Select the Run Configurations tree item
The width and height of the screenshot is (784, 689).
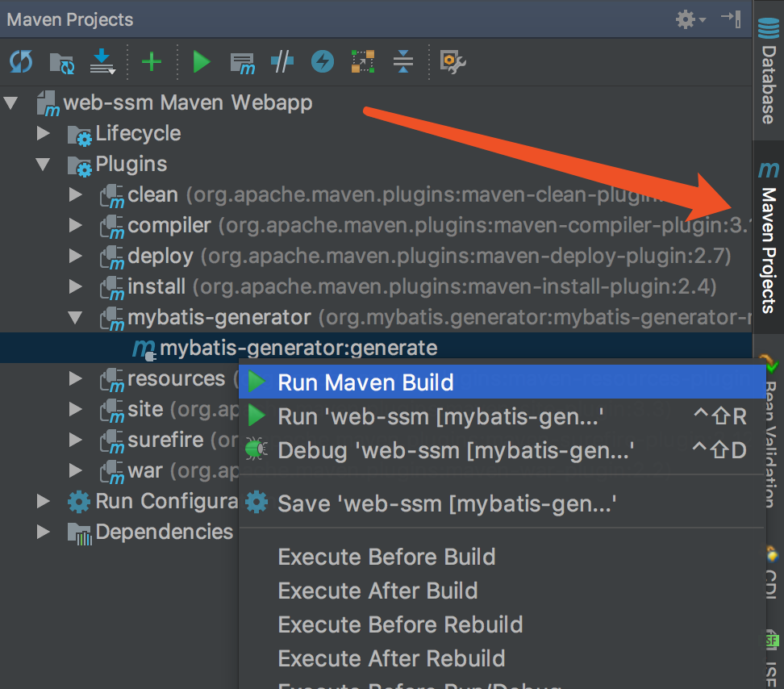click(119, 502)
